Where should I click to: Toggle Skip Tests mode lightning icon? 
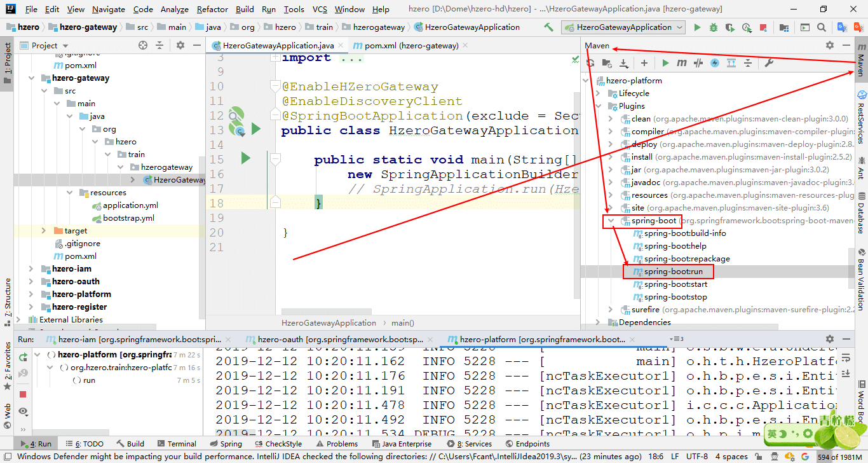[x=715, y=63]
